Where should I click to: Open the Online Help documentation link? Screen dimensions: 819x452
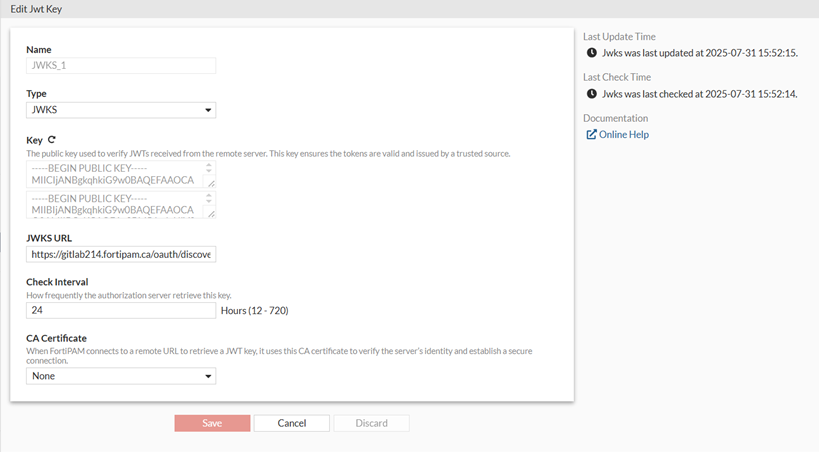[623, 135]
